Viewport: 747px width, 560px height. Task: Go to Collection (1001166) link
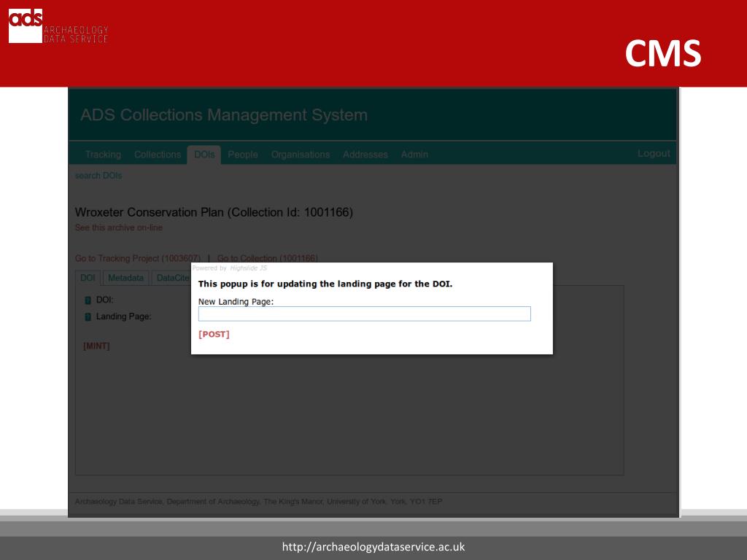267,258
